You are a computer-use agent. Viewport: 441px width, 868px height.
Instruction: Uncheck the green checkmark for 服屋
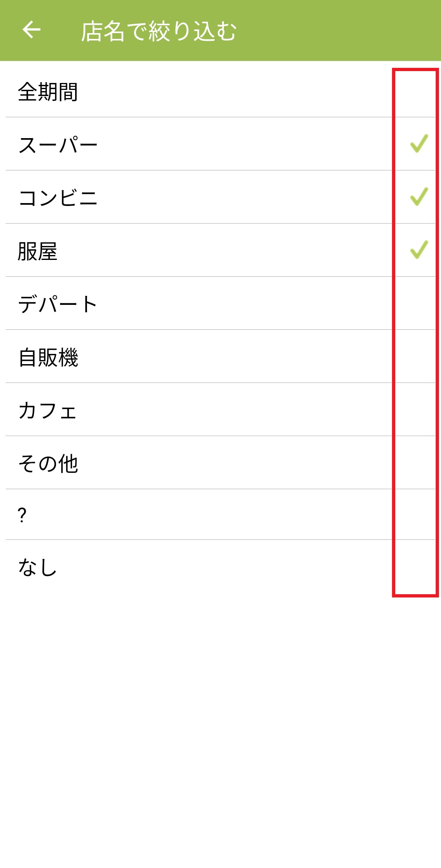[419, 250]
